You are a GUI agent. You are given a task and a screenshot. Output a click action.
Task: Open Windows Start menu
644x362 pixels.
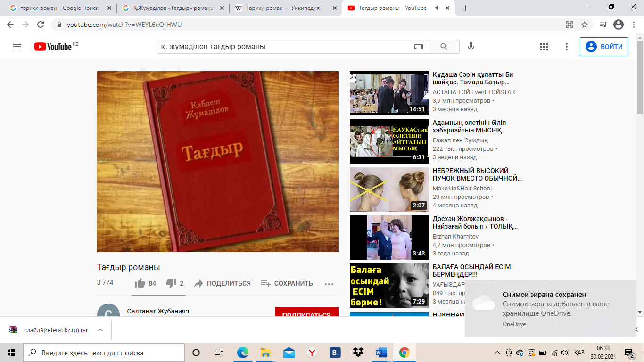11,353
